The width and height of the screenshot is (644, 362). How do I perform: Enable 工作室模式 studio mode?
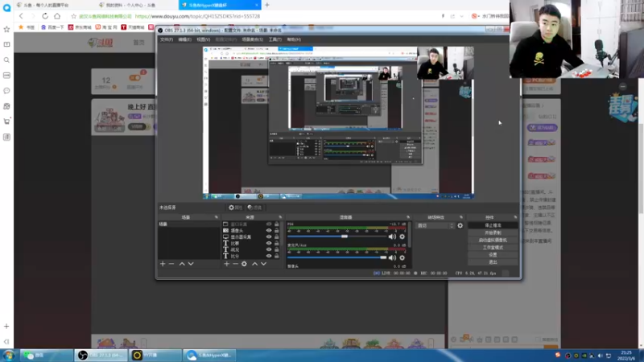[x=493, y=248]
